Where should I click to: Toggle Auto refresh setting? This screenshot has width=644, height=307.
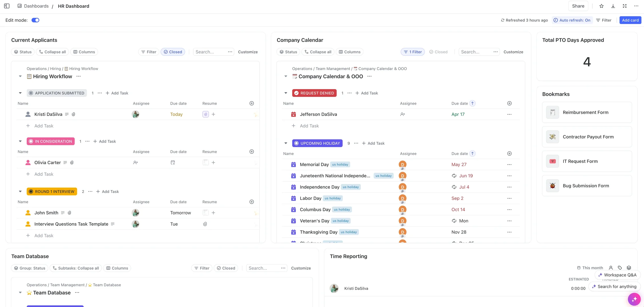coord(572,20)
